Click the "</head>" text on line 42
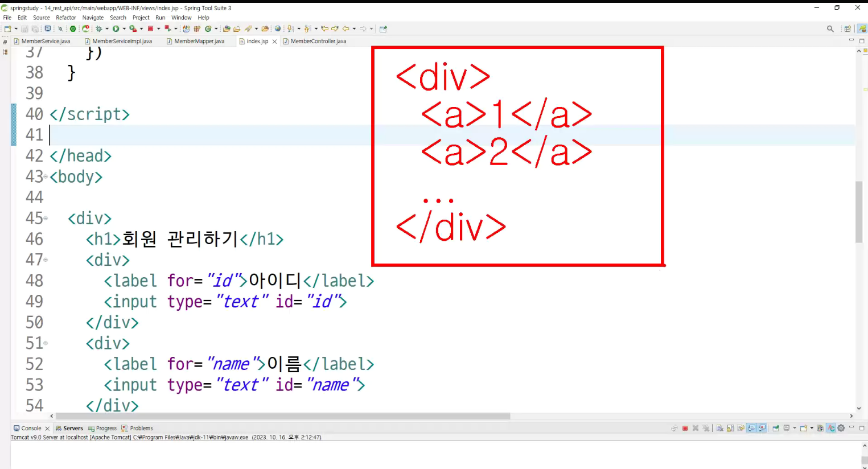This screenshot has width=868, height=469. [x=80, y=156]
